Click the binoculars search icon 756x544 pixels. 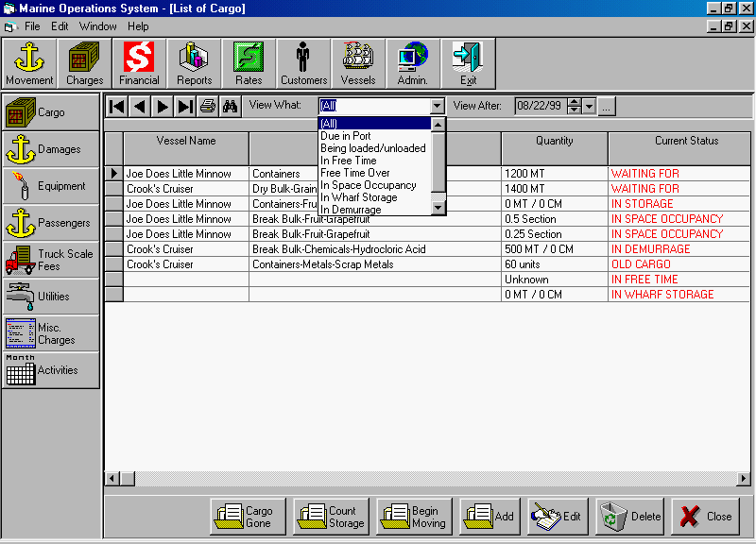(230, 107)
